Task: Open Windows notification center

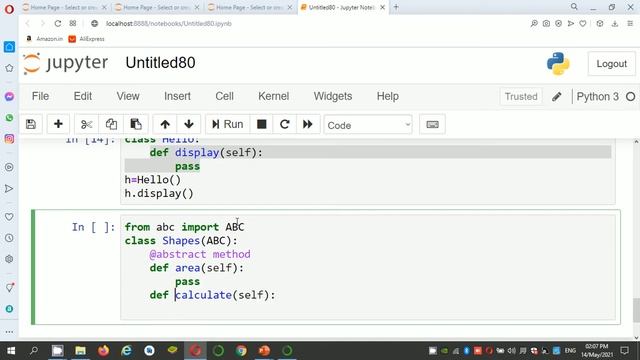Action: coord(624,351)
